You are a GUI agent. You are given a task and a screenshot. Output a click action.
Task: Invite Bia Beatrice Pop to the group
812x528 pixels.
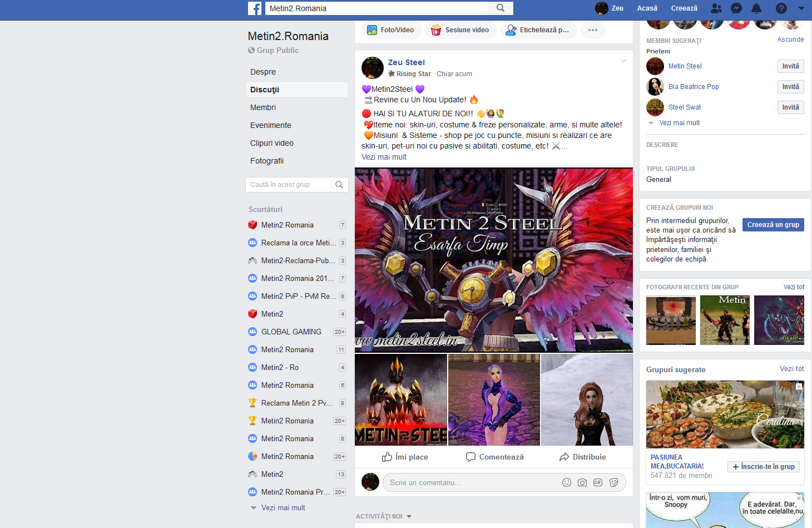790,87
